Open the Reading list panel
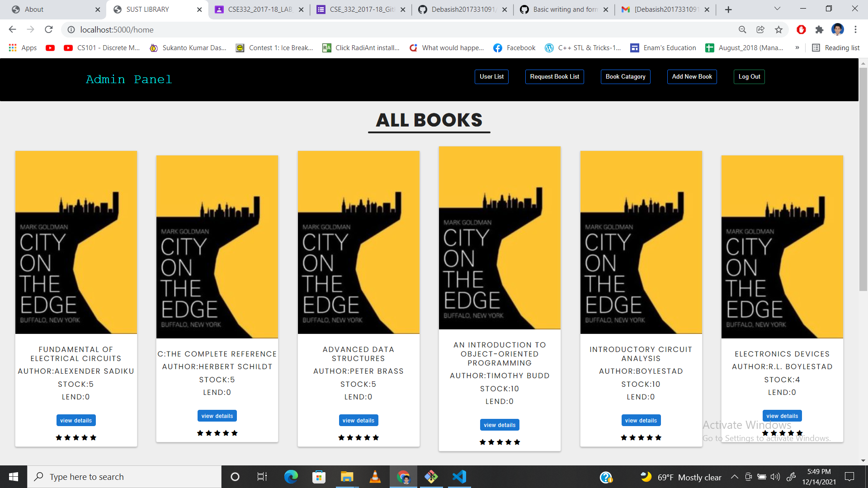This screenshot has width=868, height=488. click(x=835, y=47)
